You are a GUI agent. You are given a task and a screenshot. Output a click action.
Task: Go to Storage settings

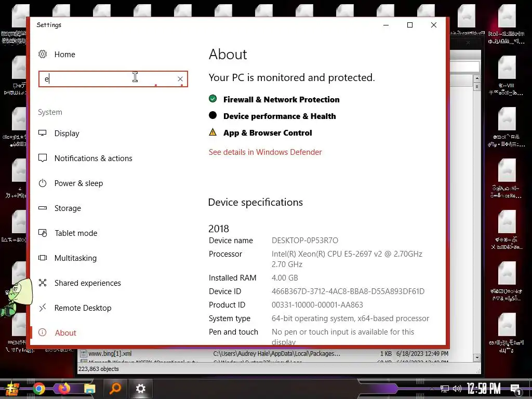click(x=68, y=208)
